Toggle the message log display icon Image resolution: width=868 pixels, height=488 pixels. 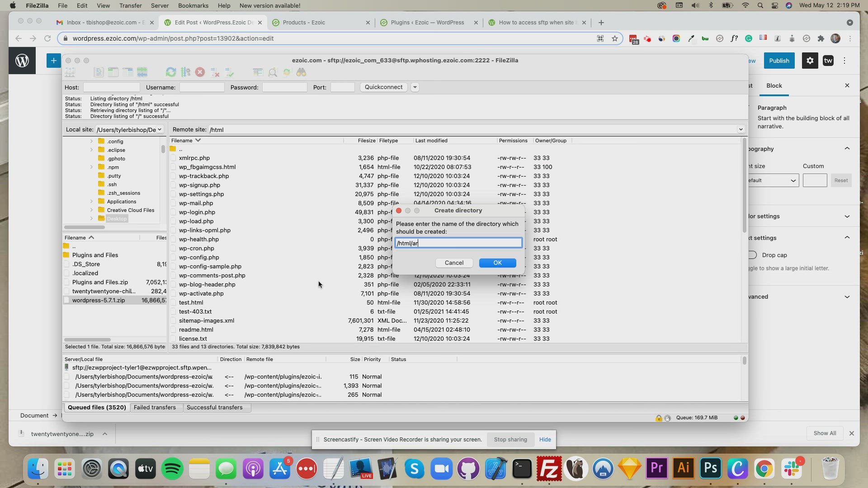pos(99,72)
